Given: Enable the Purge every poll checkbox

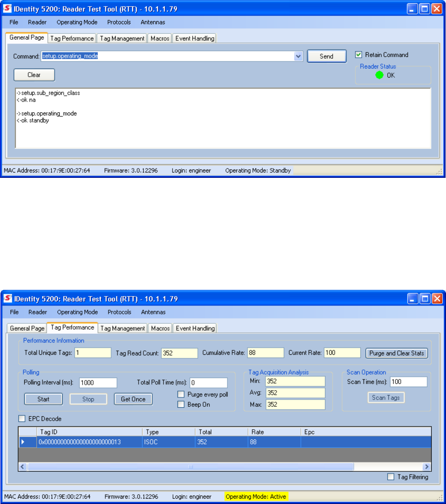Looking at the screenshot, I should (181, 394).
